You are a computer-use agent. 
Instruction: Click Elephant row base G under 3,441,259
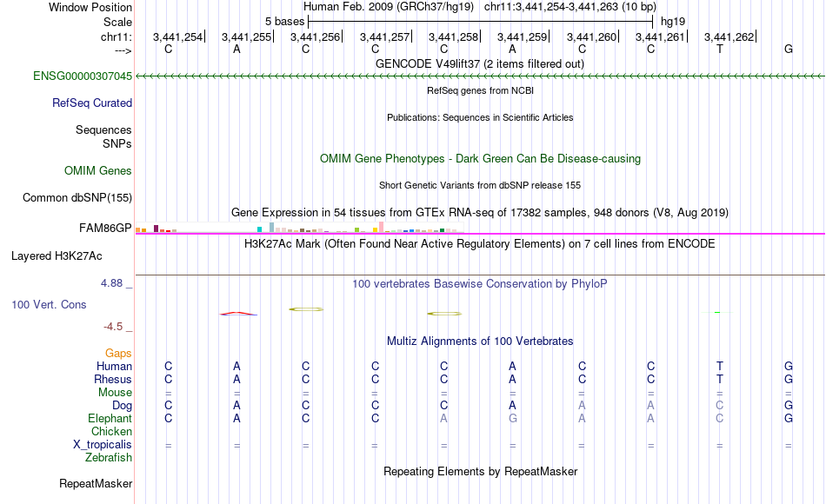[x=513, y=418]
